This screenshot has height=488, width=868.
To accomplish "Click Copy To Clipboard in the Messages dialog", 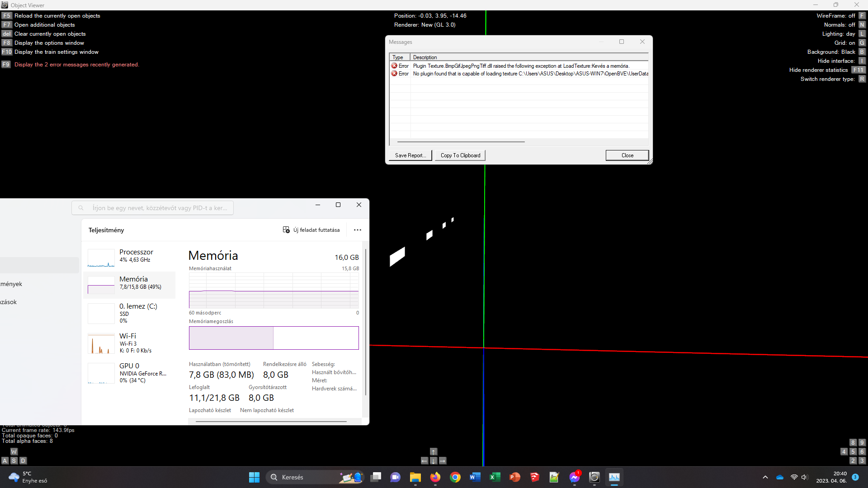I will (460, 155).
